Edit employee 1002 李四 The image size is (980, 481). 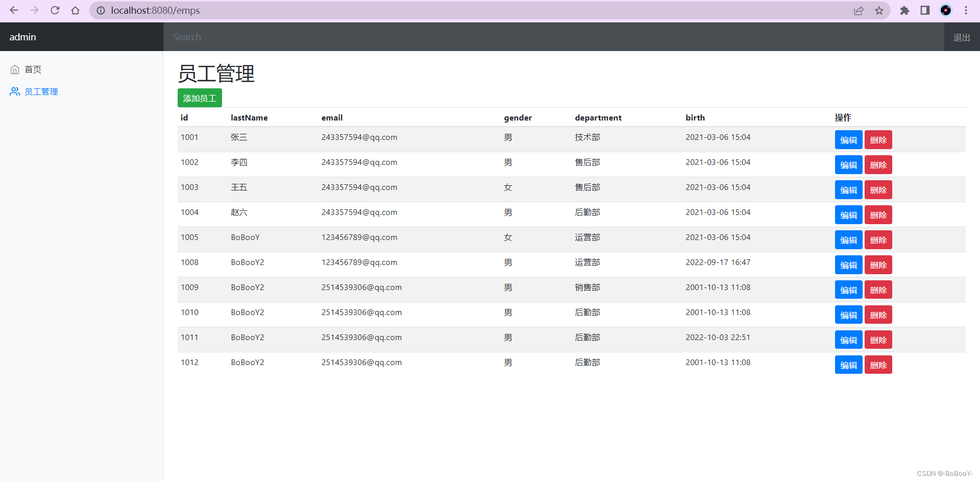pyautogui.click(x=848, y=165)
